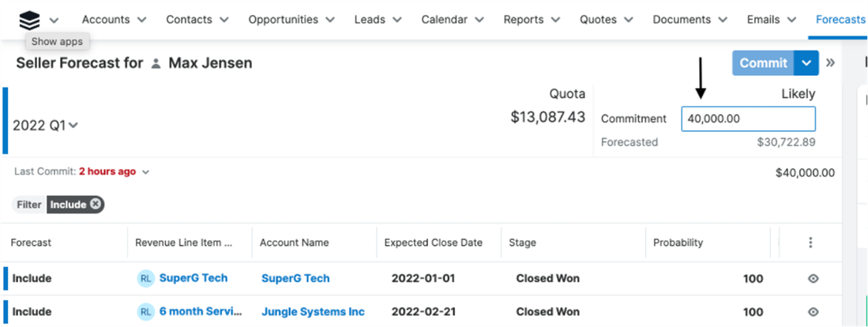
Task: Click the RL badge beside SuperG Tech
Action: (146, 279)
